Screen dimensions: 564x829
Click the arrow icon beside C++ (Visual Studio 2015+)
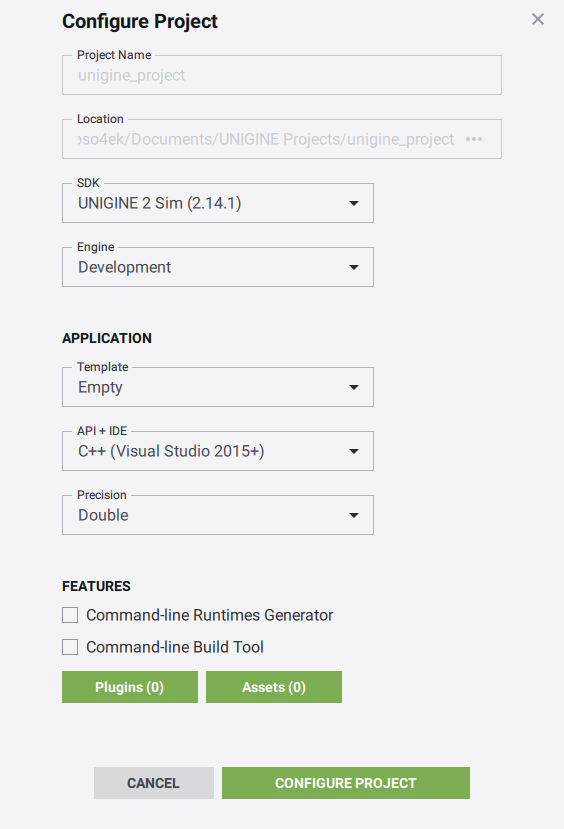[x=354, y=452]
